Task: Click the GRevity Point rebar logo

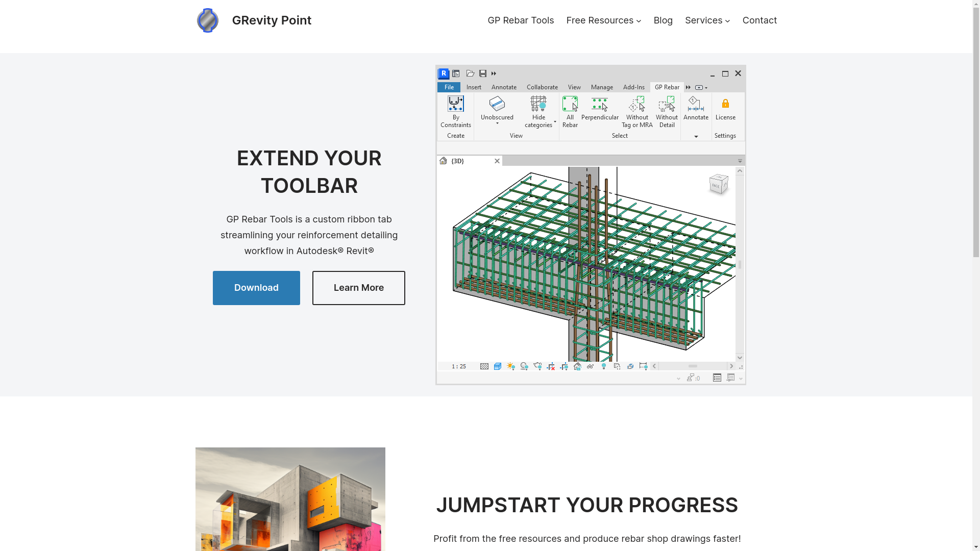Action: (208, 20)
